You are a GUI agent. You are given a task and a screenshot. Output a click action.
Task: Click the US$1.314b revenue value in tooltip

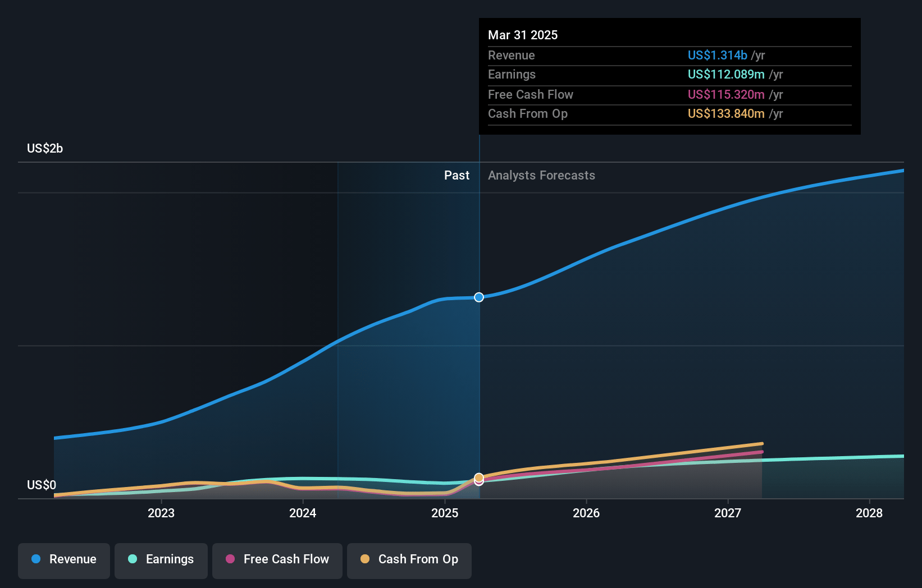point(718,55)
